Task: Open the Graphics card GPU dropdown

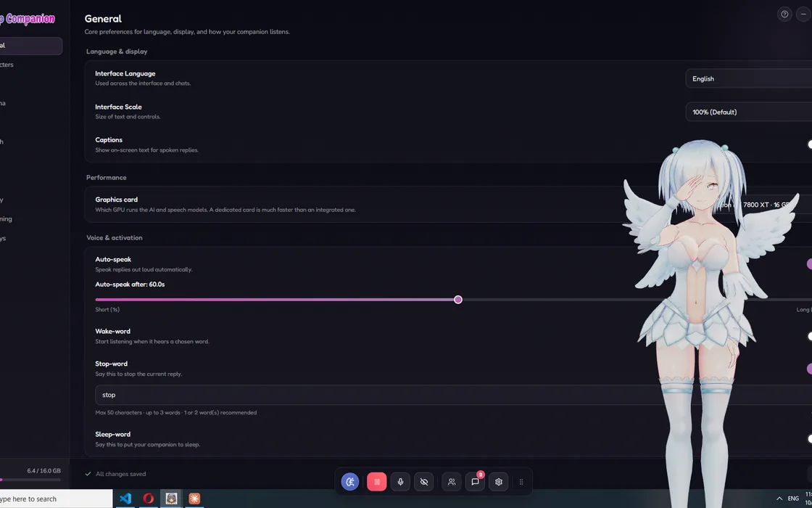Action: point(761,205)
